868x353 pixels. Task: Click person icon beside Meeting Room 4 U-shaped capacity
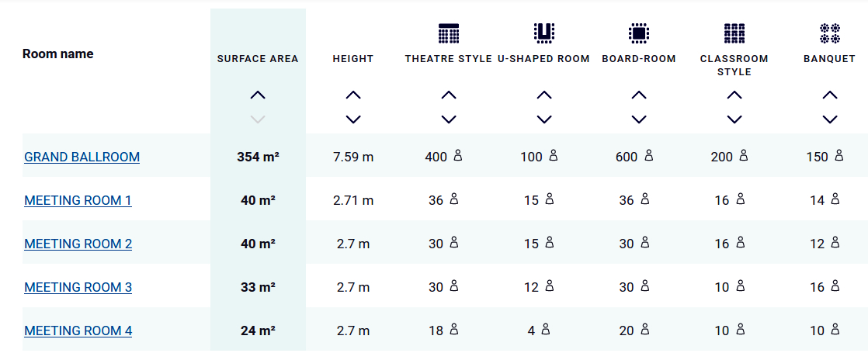(x=545, y=330)
